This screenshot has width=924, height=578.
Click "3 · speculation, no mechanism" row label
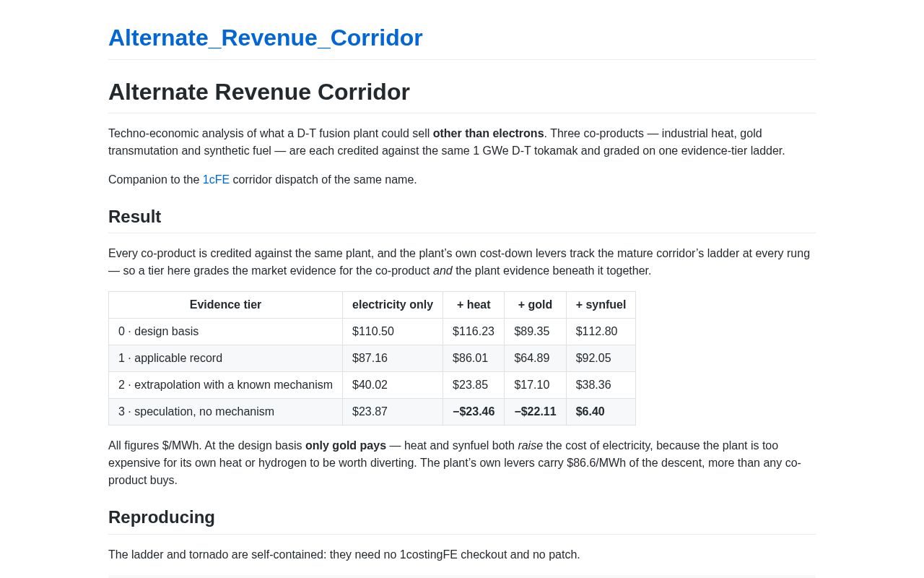coord(225,412)
